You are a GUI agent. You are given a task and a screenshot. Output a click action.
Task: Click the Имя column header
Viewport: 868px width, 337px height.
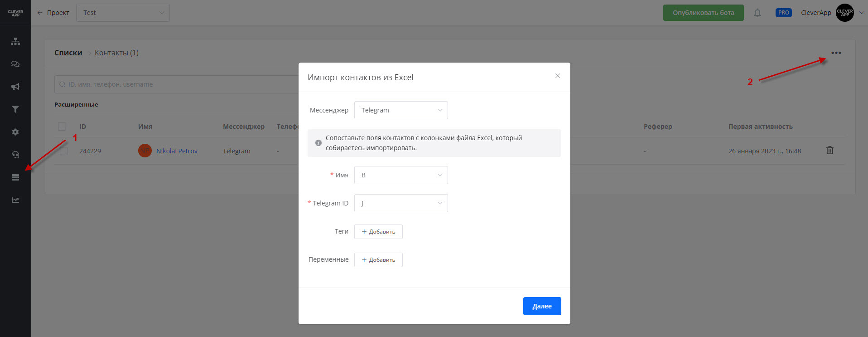(145, 127)
